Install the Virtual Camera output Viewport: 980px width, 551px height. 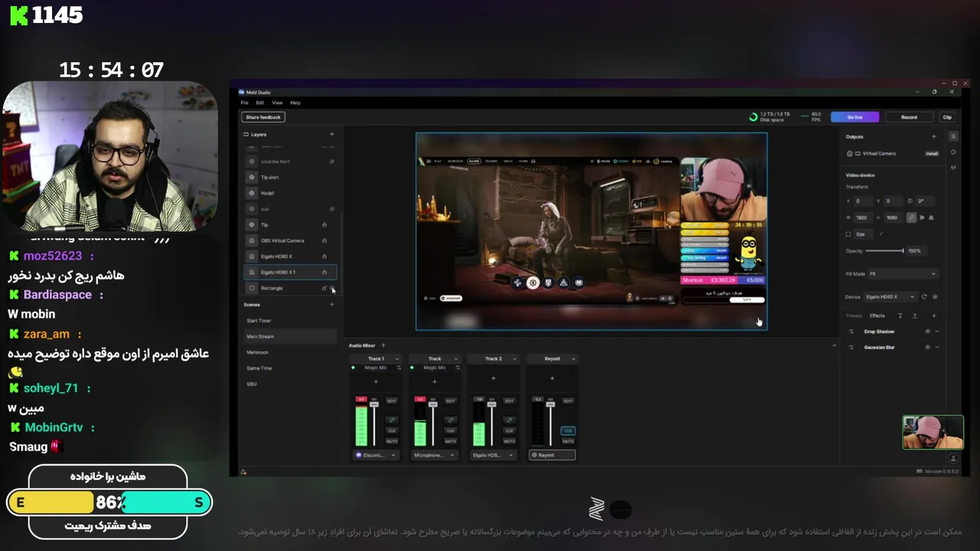932,153
